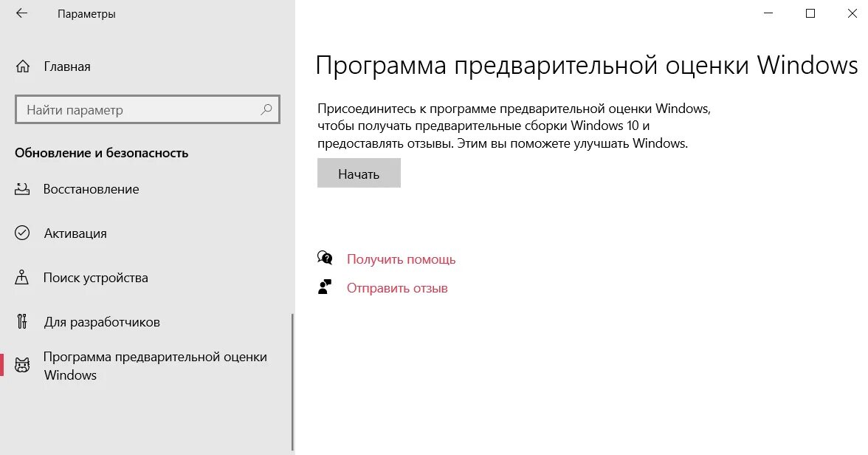This screenshot has width=868, height=455.
Task: Click the Параметры window title
Action: (x=86, y=14)
